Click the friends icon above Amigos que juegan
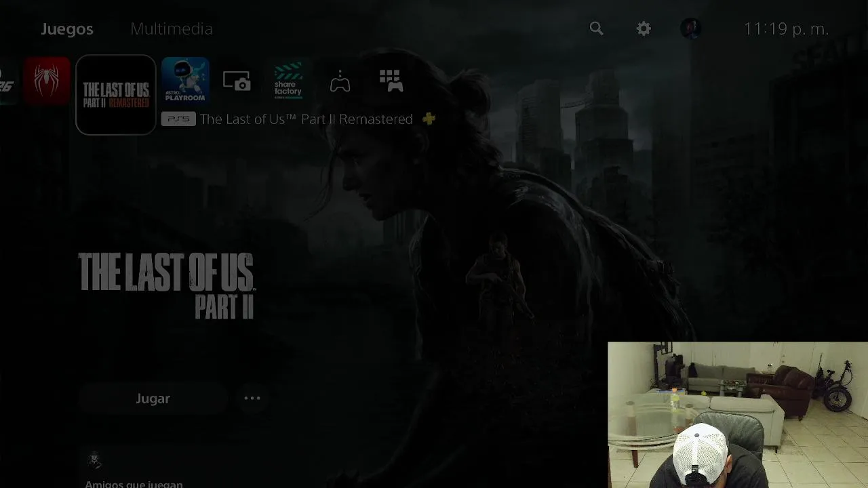Image resolution: width=868 pixels, height=488 pixels. point(95,460)
